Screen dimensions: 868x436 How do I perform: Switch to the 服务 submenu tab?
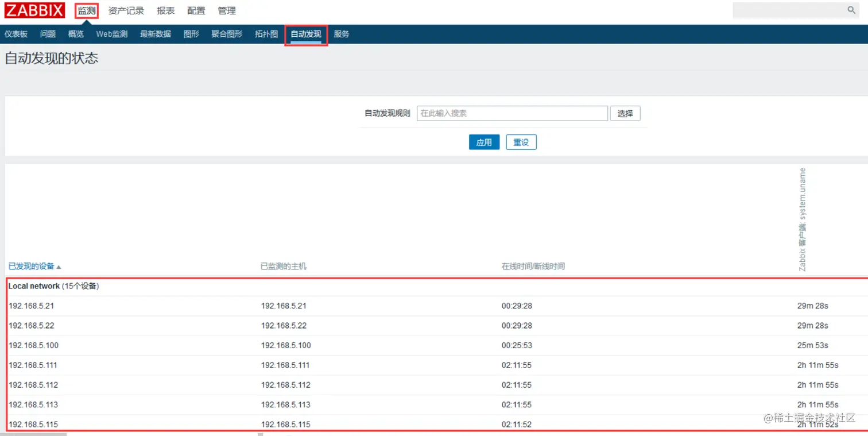(x=342, y=34)
